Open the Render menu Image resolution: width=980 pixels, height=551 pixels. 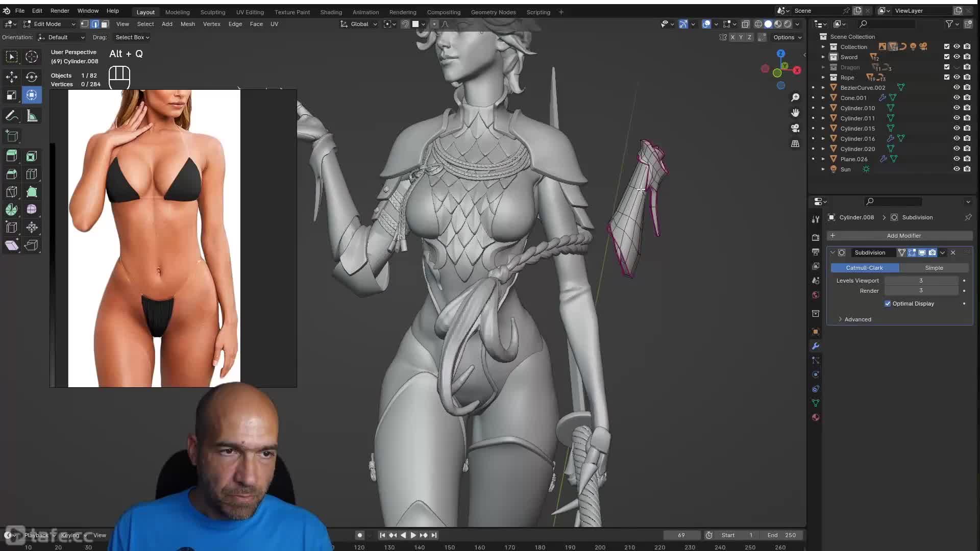[x=60, y=11]
